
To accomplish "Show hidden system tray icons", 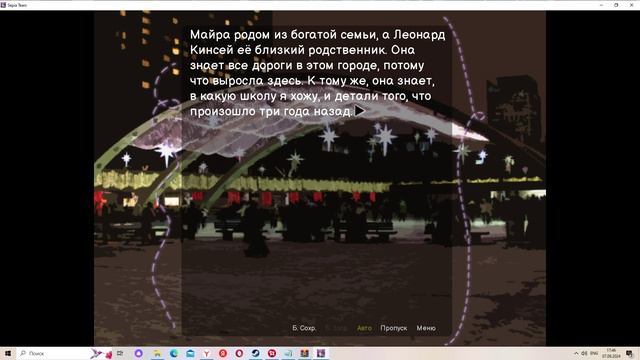I will click(x=576, y=353).
